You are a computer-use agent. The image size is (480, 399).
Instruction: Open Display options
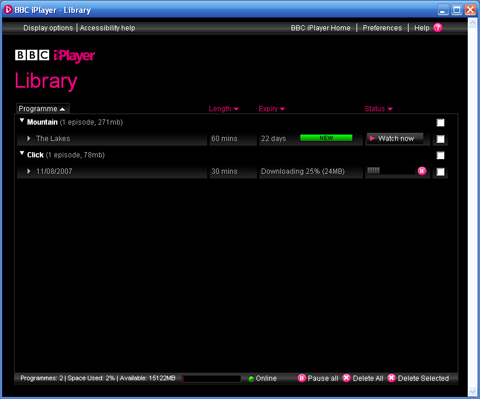[x=48, y=28]
